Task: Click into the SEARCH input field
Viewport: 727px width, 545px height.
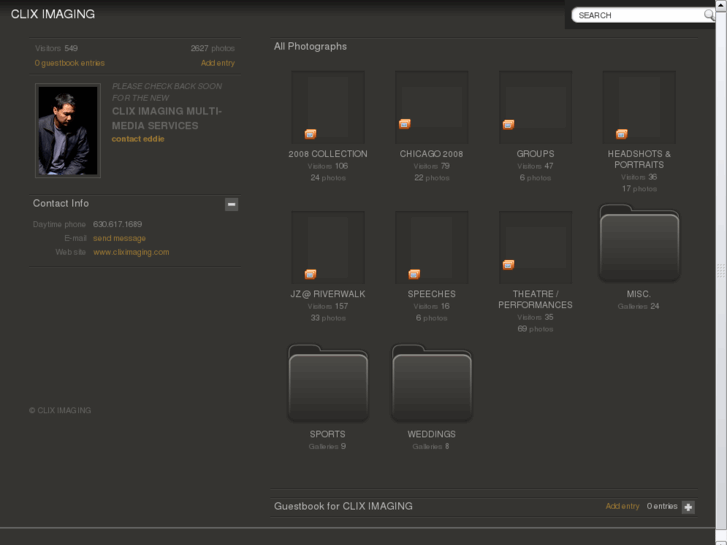Action: (x=640, y=15)
